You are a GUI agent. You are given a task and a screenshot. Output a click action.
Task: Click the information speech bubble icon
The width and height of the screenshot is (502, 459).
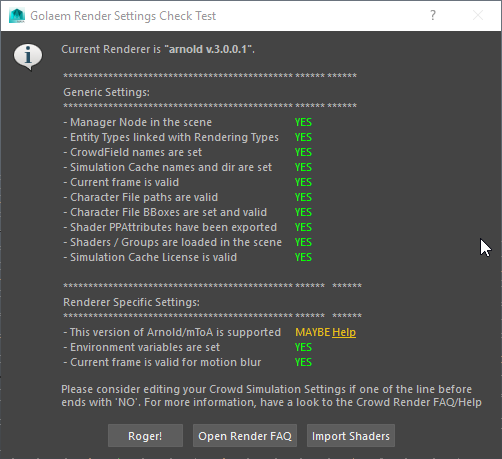point(28,56)
